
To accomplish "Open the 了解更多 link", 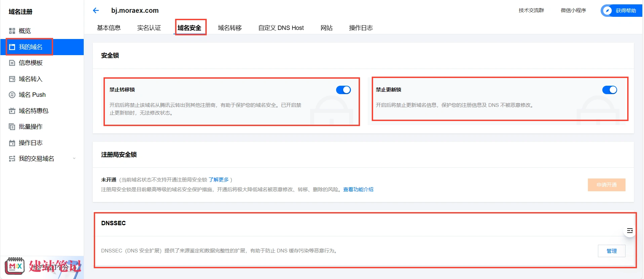I will (219, 180).
